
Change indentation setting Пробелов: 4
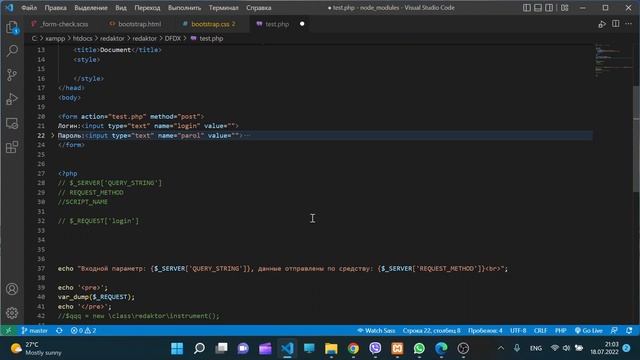pyautogui.click(x=485, y=331)
